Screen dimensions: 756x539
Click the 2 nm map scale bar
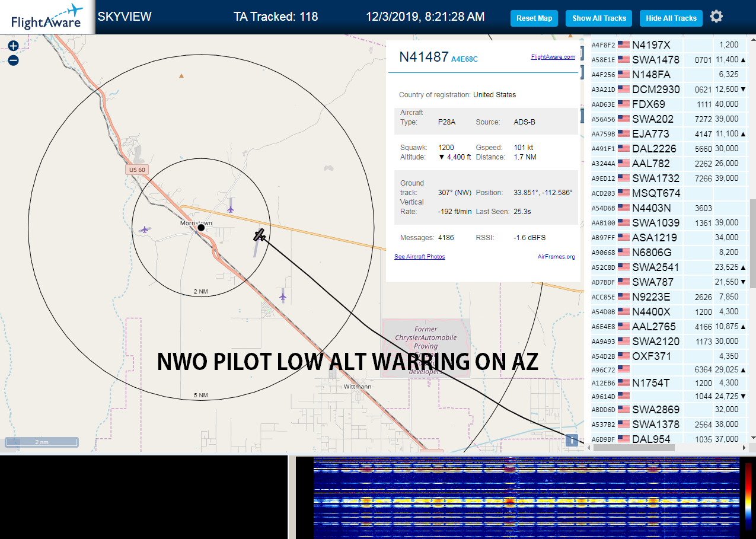pos(42,442)
